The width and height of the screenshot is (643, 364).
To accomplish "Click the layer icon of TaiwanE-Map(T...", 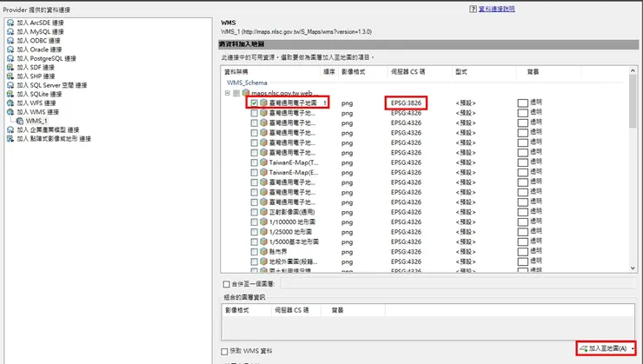I will (x=263, y=162).
